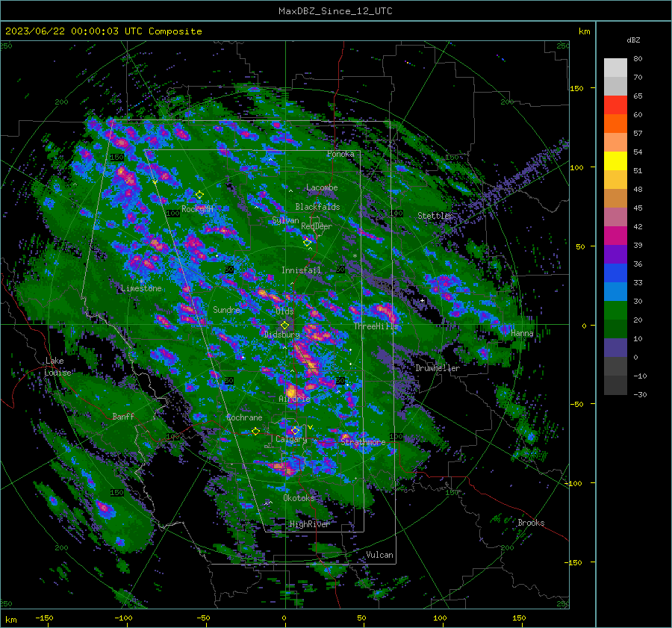Click the Calgary label
This screenshot has width=672, height=628.
(291, 439)
